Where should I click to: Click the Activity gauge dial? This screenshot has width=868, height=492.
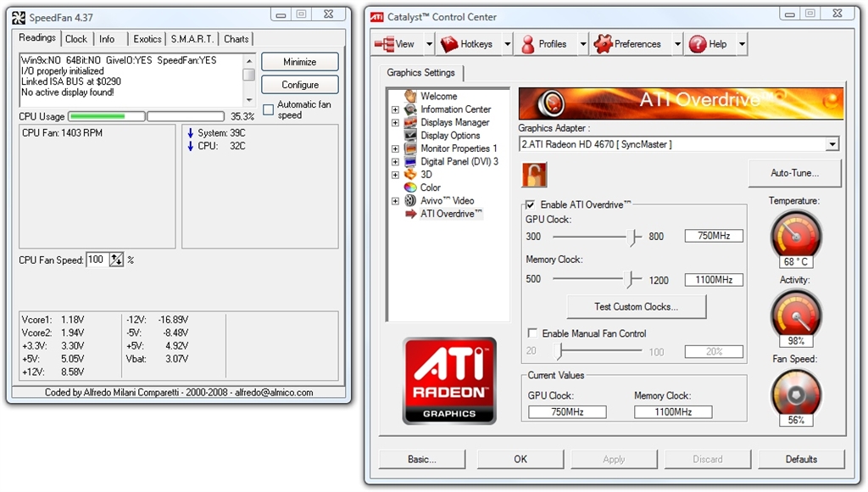[796, 315]
